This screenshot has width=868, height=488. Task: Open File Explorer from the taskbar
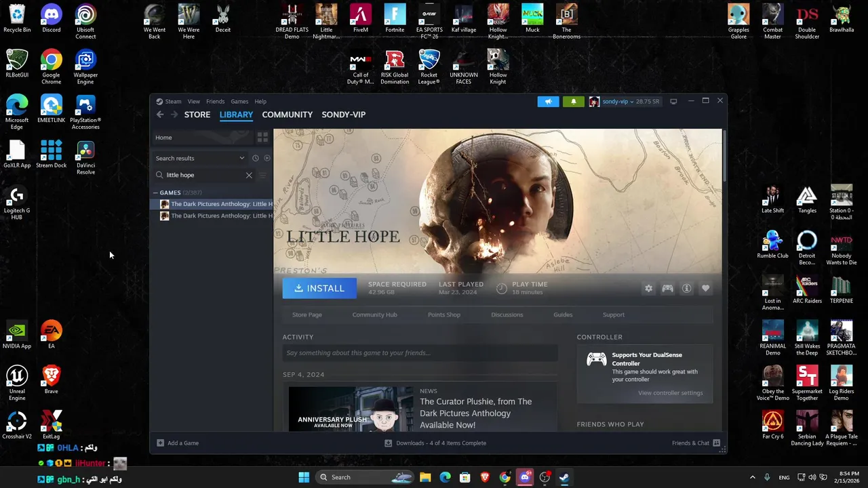coord(425,477)
